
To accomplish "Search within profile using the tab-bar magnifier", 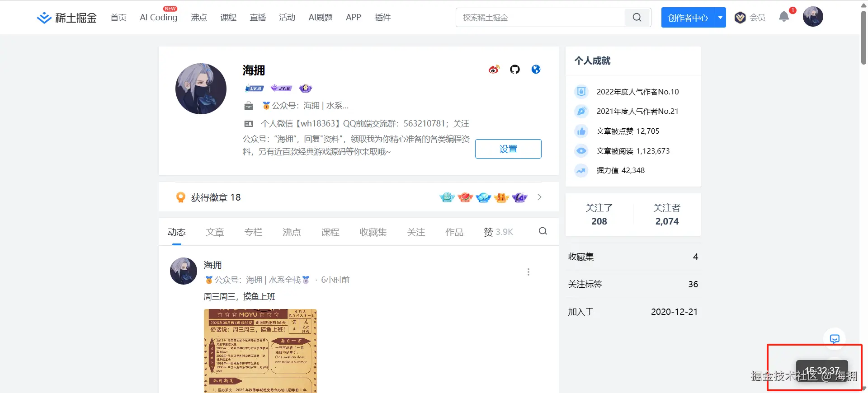I will click(543, 231).
